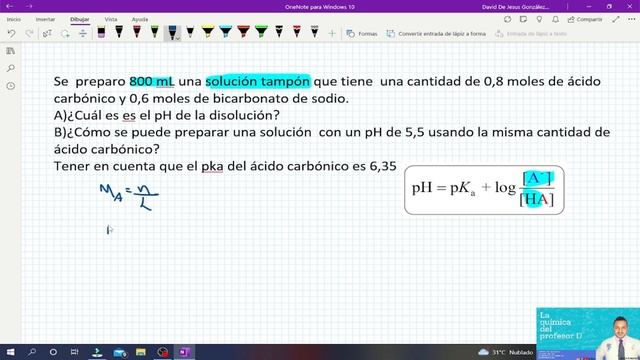
Task: Open the more options ellipsis menu
Action: click(x=631, y=19)
